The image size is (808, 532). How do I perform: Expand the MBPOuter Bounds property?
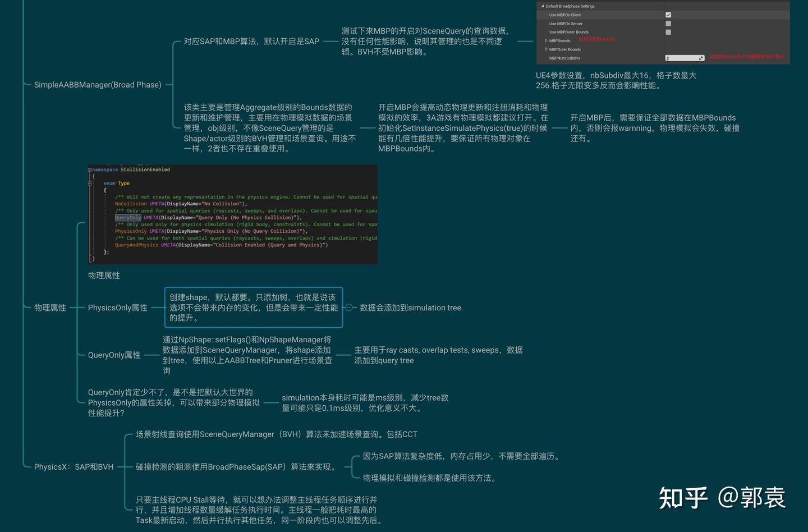pyautogui.click(x=545, y=49)
